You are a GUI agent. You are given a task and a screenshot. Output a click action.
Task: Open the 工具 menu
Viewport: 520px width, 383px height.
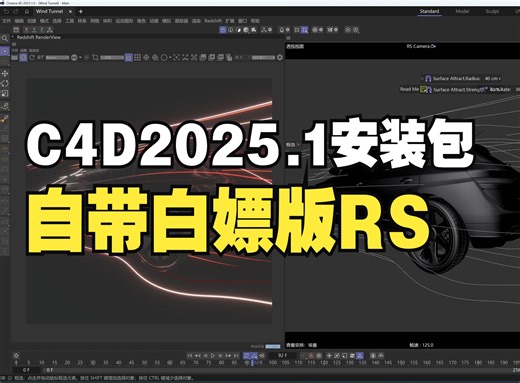(69, 21)
